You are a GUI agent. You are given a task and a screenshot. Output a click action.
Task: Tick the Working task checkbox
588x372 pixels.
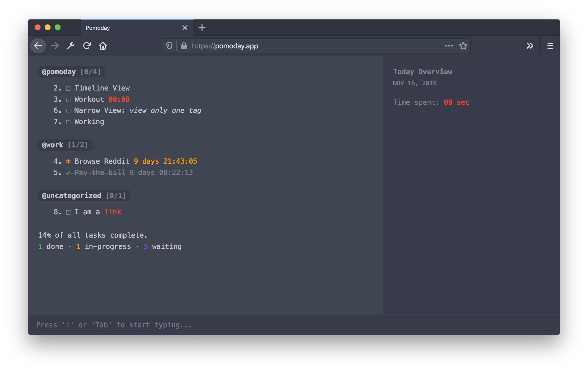click(68, 122)
